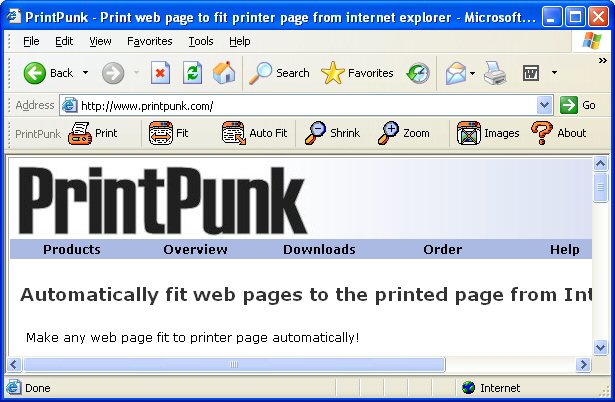Viewport: 615px width, 402px height.
Task: Go back with the green Back arrow
Action: tap(35, 73)
